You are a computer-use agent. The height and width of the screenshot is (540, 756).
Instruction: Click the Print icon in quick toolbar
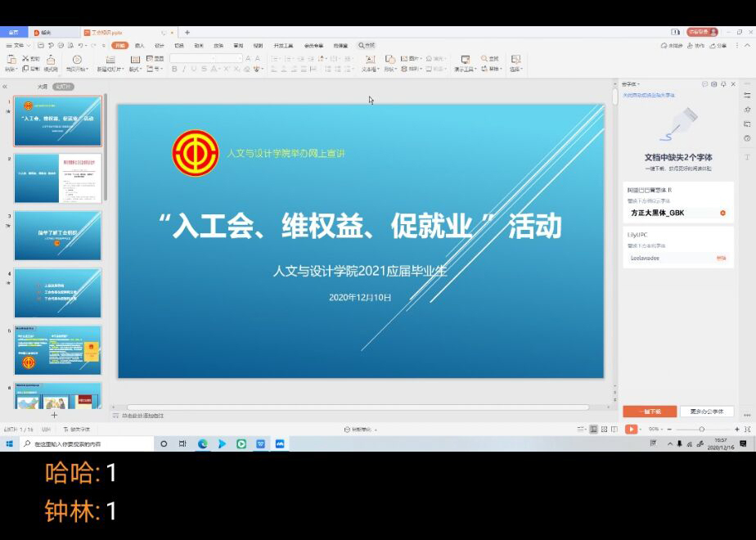click(x=61, y=45)
